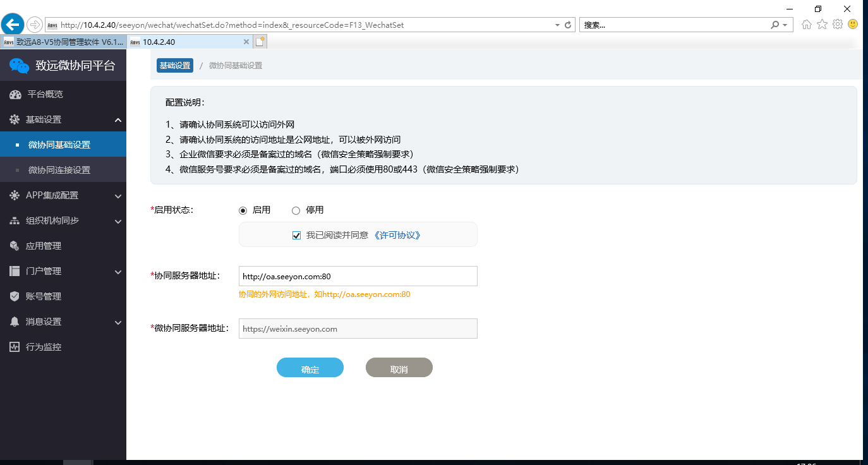Click note 4 about 微信服务号 ports
The height and width of the screenshot is (465, 868).
coord(342,169)
